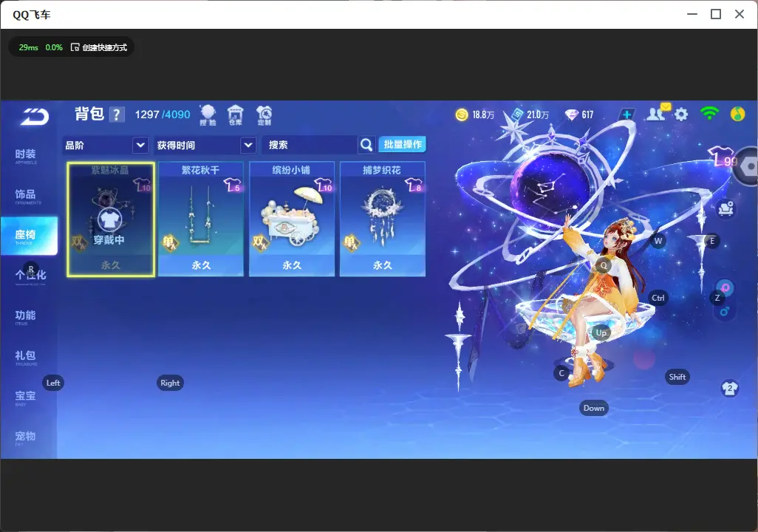Viewport: 758px width, 532px height.
Task: Click the yellow music note icon
Action: (737, 114)
